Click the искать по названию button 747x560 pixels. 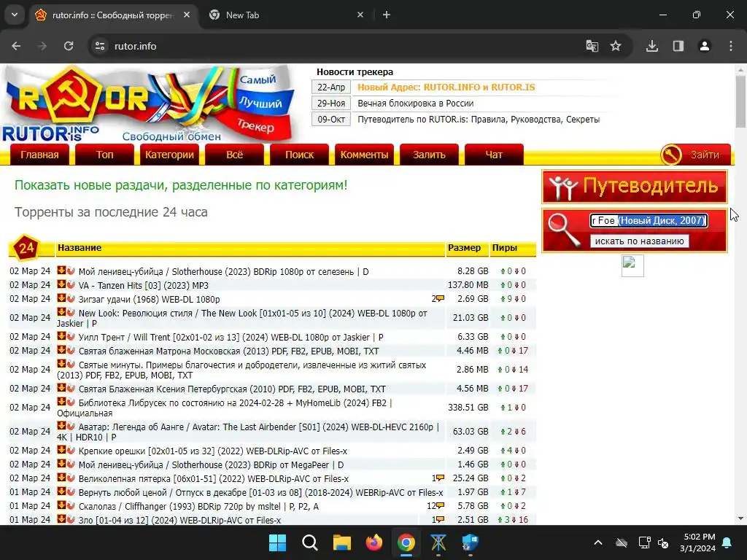pyautogui.click(x=639, y=241)
